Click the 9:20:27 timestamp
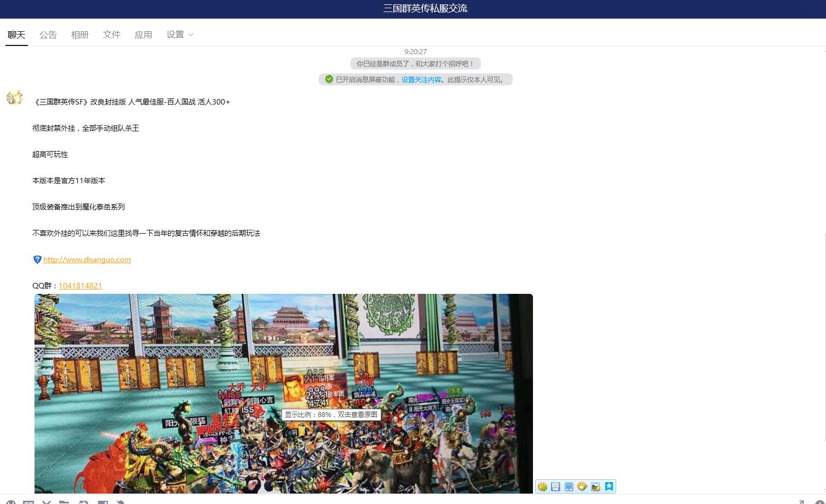 [416, 51]
